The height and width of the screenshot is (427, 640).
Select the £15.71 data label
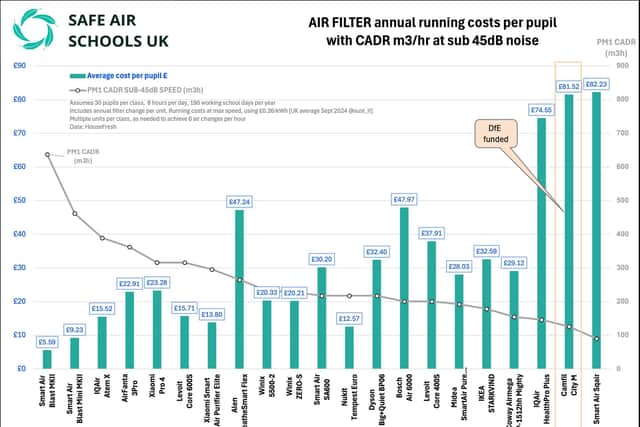pyautogui.click(x=184, y=308)
